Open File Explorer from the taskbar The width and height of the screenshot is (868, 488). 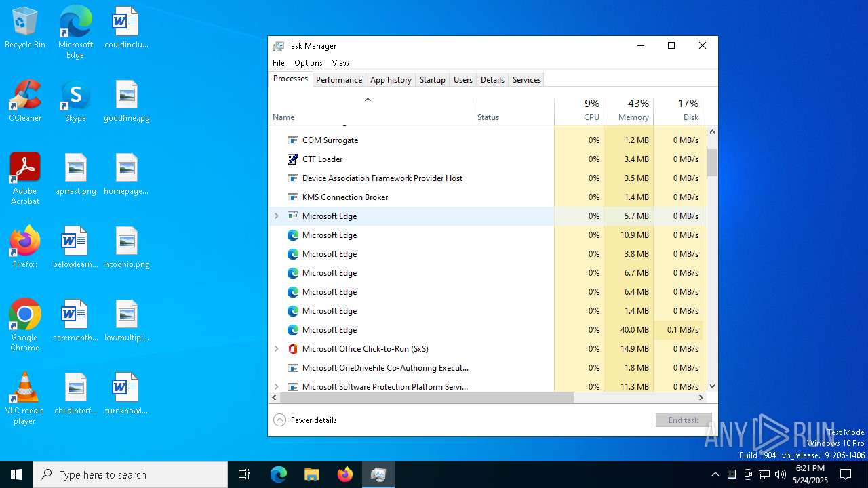tap(311, 474)
